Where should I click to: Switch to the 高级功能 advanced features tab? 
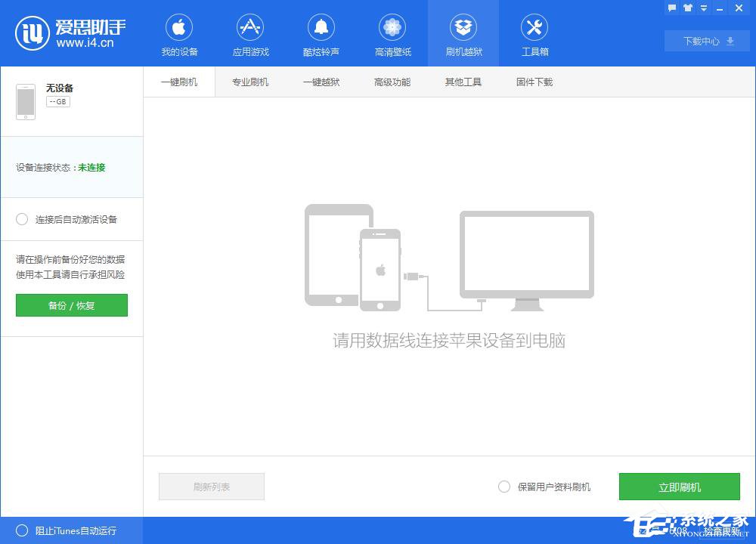pyautogui.click(x=392, y=82)
